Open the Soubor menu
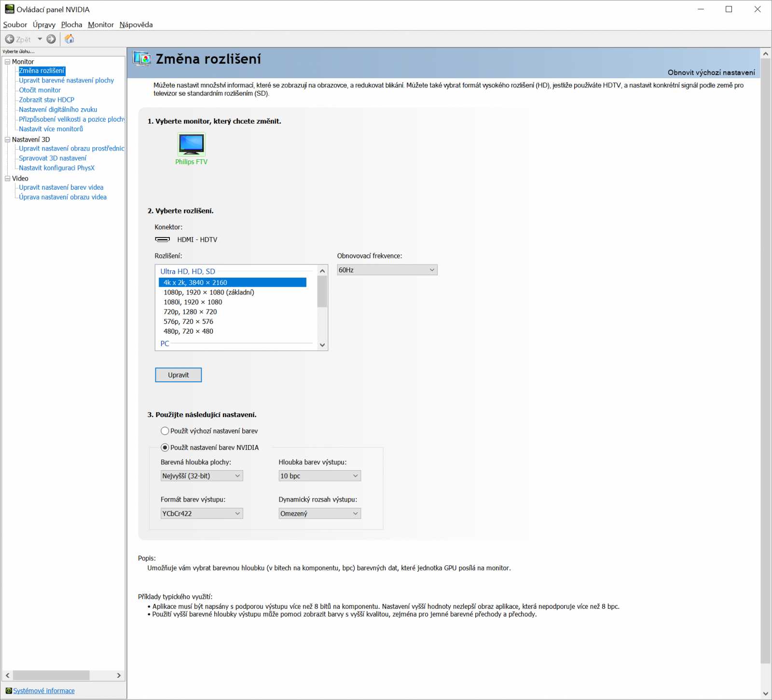The width and height of the screenshot is (772, 700). click(15, 25)
